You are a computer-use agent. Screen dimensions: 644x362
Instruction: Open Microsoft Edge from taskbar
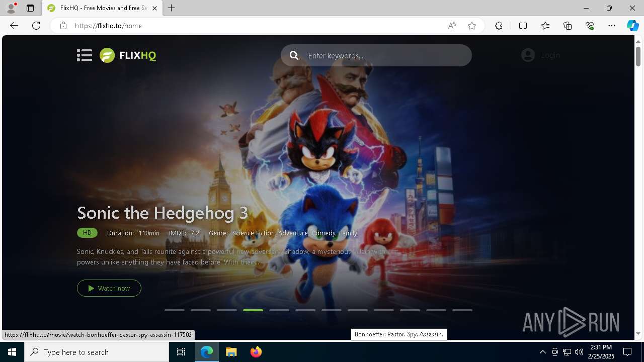(x=207, y=352)
